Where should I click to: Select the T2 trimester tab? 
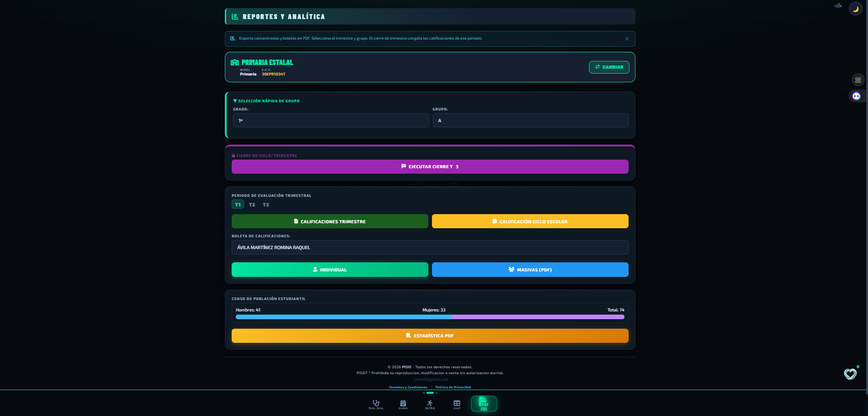click(x=252, y=205)
